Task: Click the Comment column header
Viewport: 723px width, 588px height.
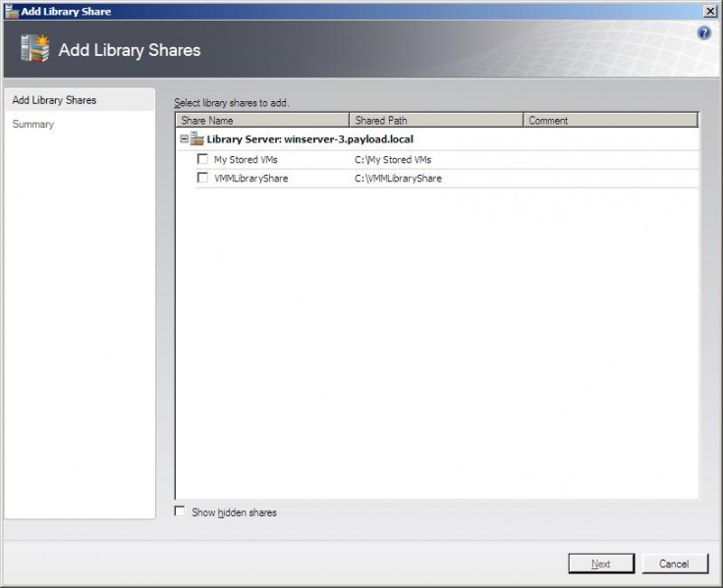Action: point(609,121)
